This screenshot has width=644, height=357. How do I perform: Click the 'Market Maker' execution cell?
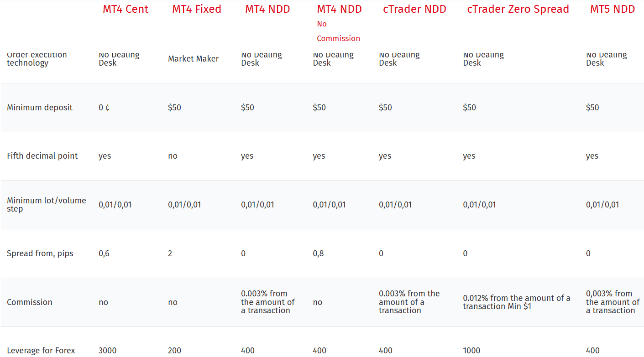click(x=193, y=59)
